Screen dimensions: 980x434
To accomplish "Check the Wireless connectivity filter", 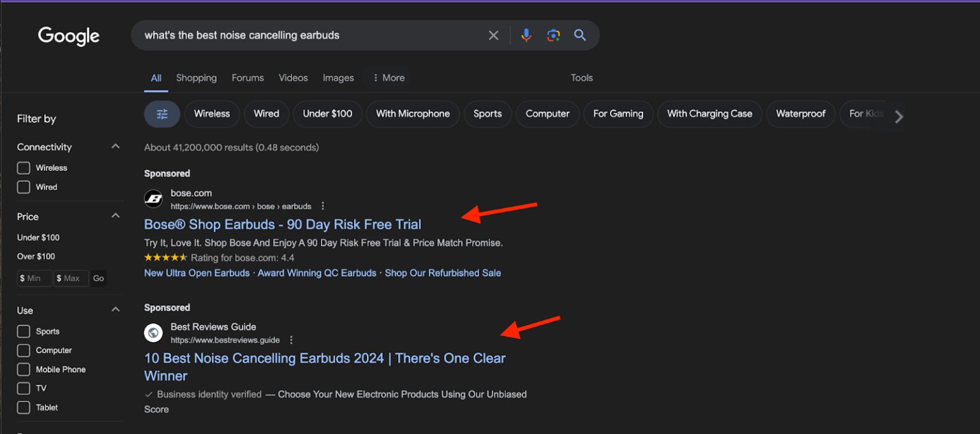I will (24, 168).
